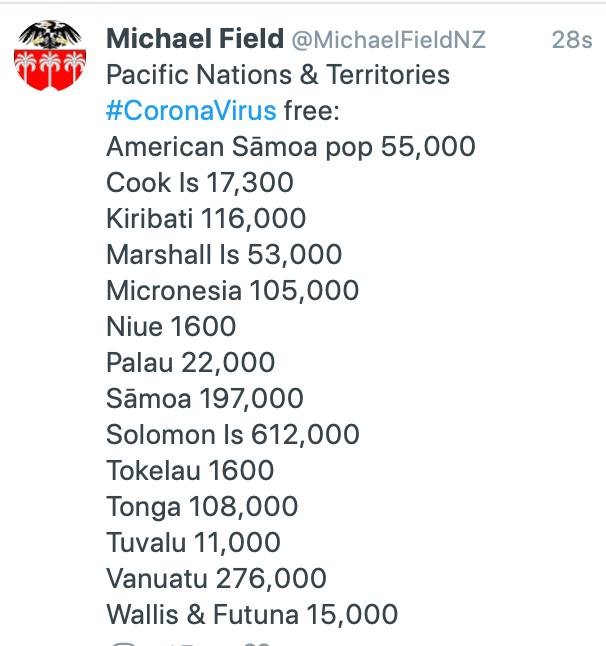Click the Marshall Is 53,000 line

224,254
